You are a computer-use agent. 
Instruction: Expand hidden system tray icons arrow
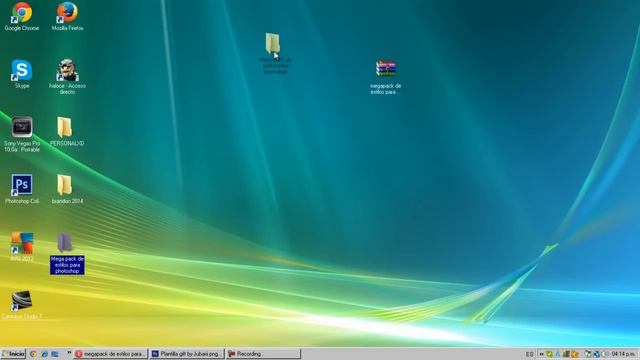coord(542,354)
